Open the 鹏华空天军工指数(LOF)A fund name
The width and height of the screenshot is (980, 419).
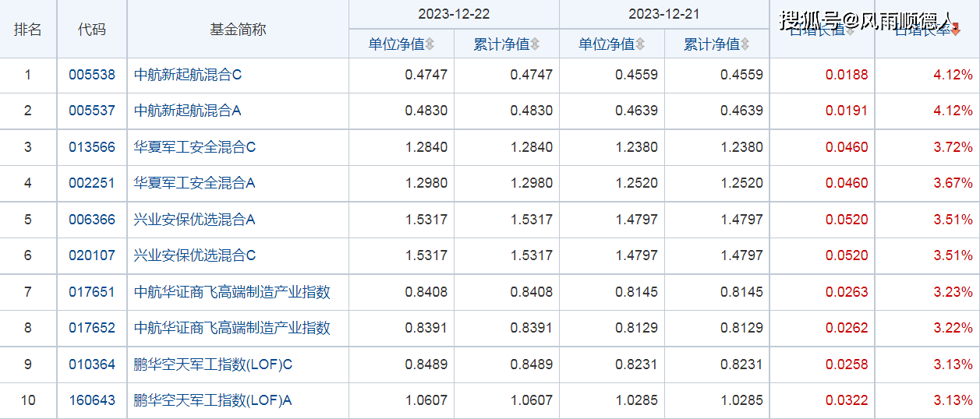[213, 400]
